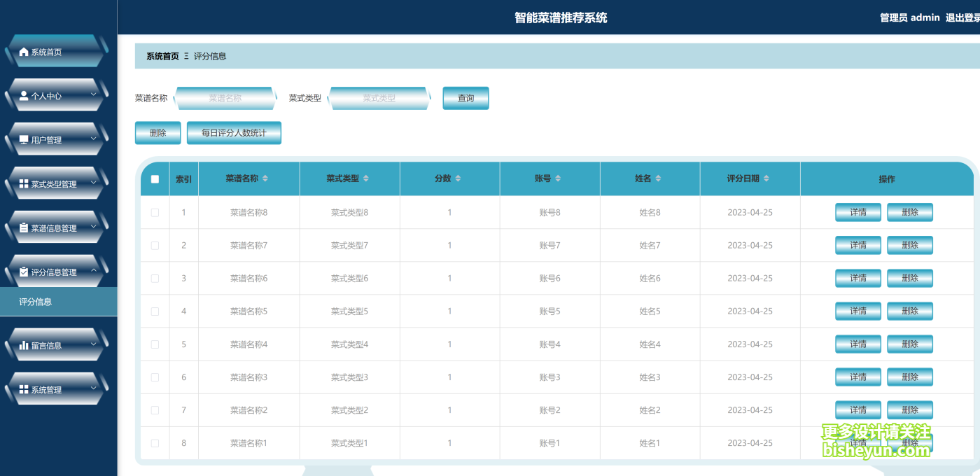Viewport: 980px width, 476px height.
Task: Click the 每日评分人数统计 button
Action: 234,133
